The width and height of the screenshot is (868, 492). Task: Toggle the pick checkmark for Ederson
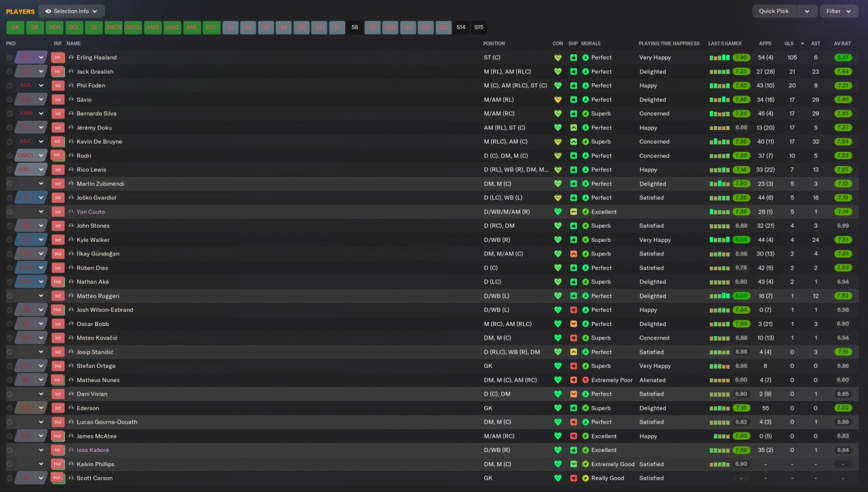pyautogui.click(x=9, y=408)
